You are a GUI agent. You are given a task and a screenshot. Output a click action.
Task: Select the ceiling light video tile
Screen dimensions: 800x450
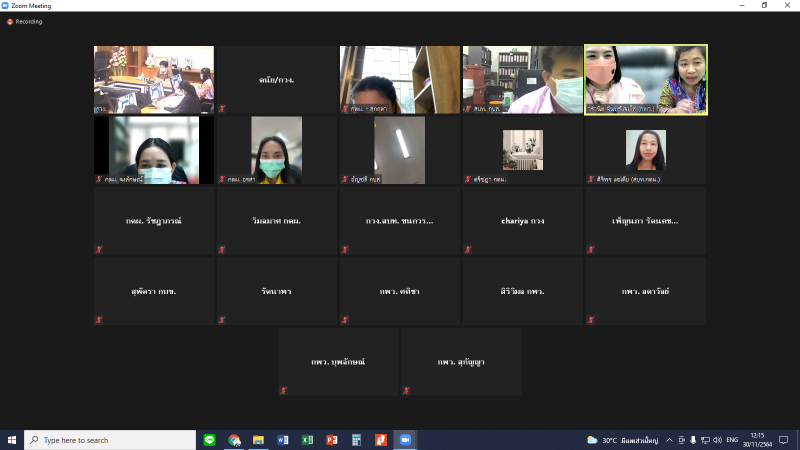point(400,150)
